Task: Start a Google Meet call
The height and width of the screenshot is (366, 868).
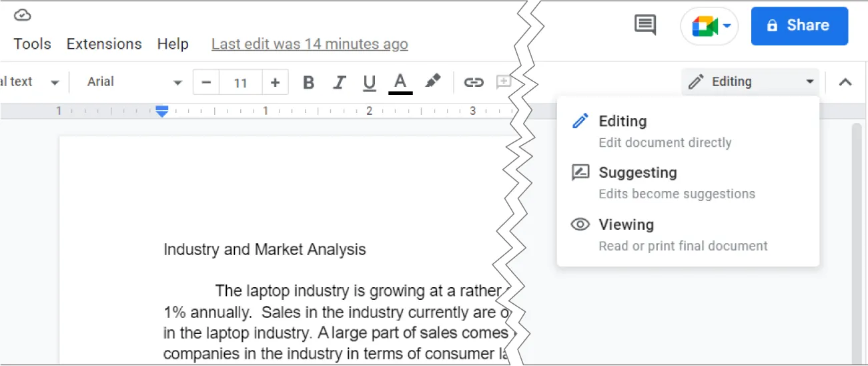Action: [709, 26]
